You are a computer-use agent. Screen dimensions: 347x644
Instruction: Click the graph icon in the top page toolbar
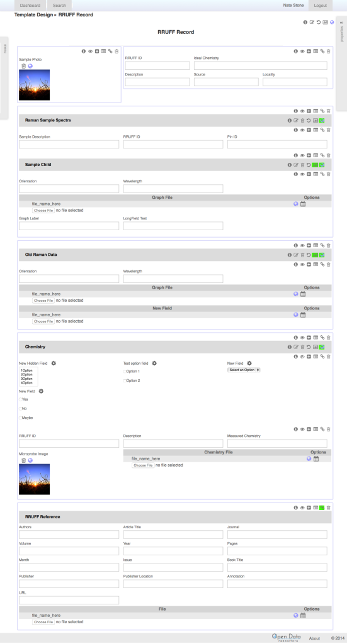pyautogui.click(x=325, y=22)
